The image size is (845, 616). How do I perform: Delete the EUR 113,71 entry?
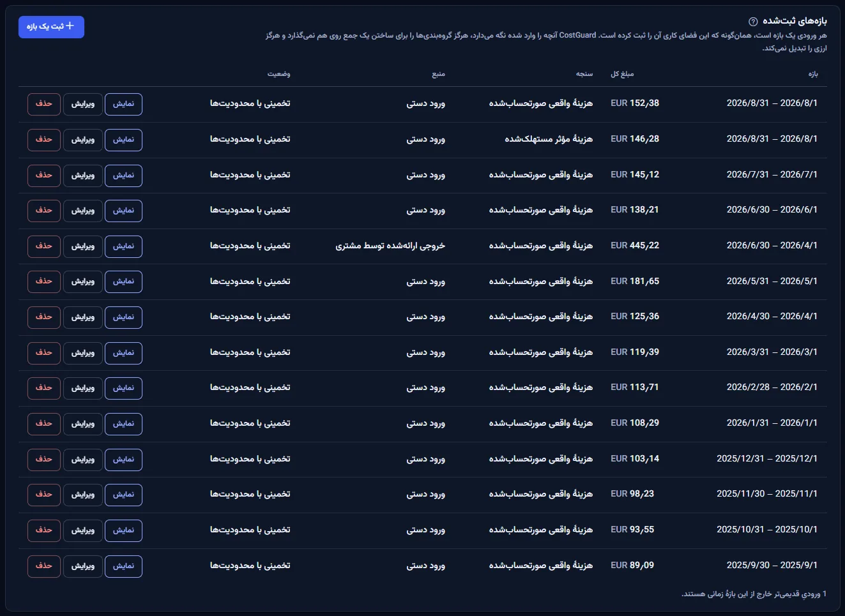44,388
